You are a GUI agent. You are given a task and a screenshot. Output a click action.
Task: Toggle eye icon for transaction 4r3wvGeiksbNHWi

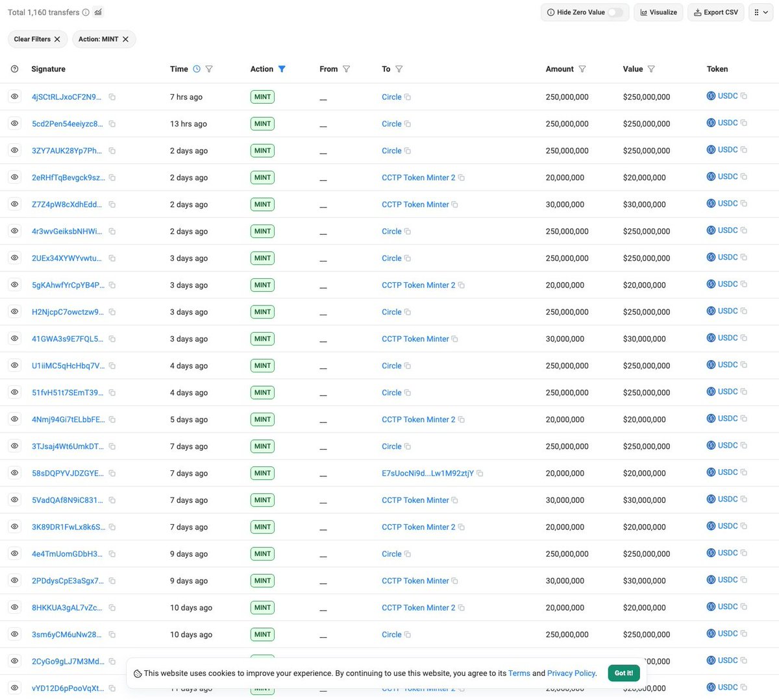click(x=14, y=231)
